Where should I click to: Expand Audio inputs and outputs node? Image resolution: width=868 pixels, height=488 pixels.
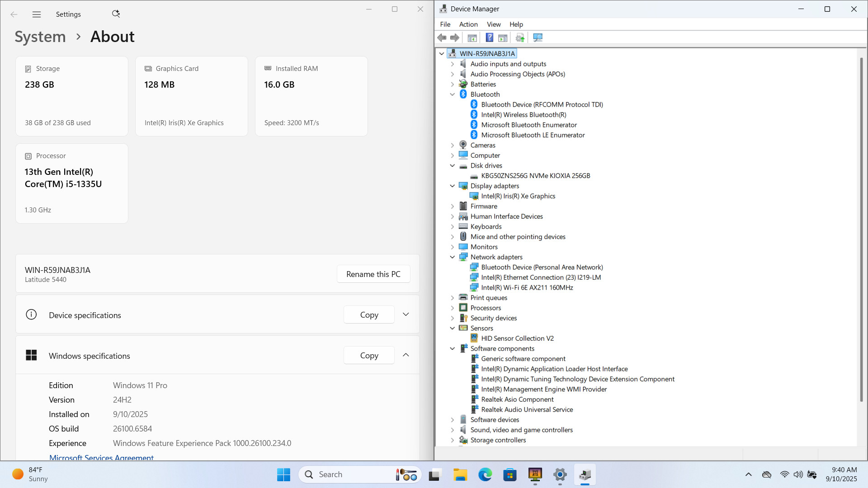coord(453,64)
